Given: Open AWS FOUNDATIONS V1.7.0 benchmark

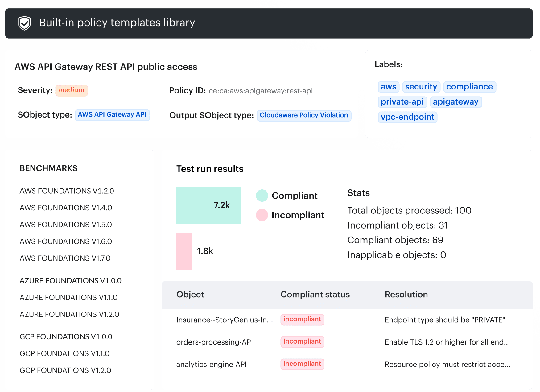Looking at the screenshot, I should click(x=65, y=258).
